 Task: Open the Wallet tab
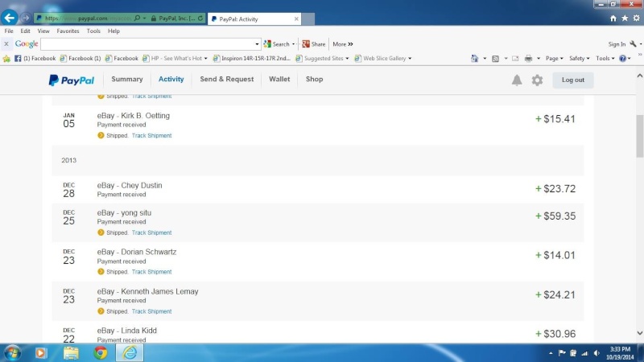tap(279, 79)
